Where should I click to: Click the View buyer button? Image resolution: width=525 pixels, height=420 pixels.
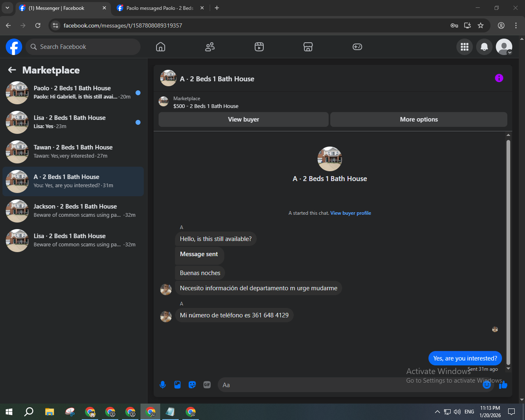[x=244, y=119]
